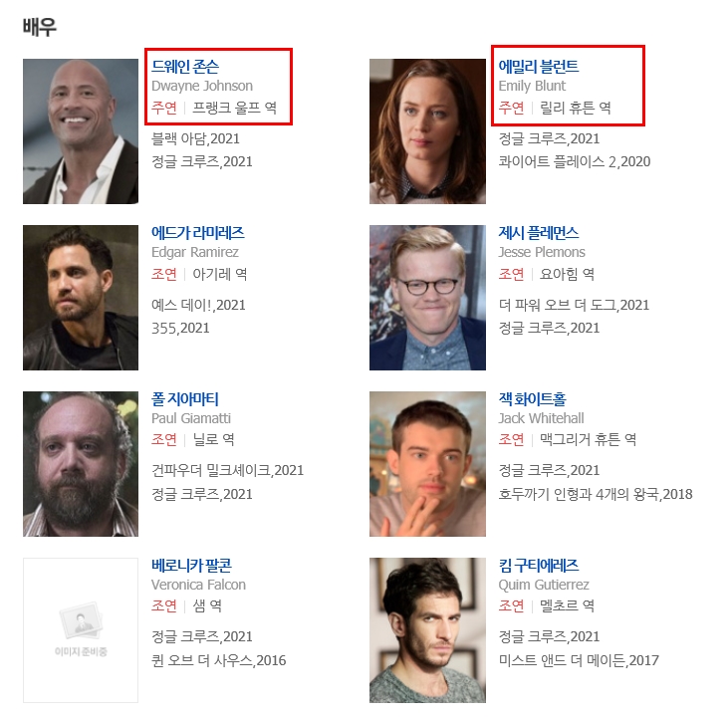Click the 킴 구티에레즈 name link

pyautogui.click(x=539, y=565)
